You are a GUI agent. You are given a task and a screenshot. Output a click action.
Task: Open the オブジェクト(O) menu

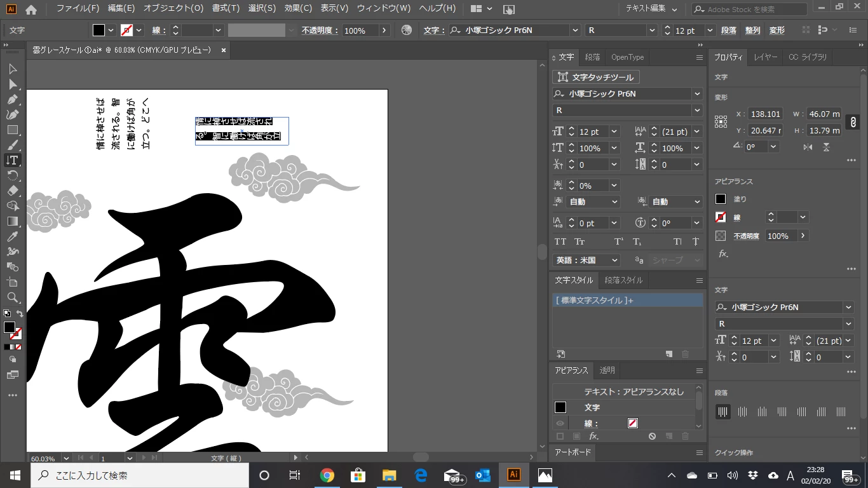coord(173,9)
